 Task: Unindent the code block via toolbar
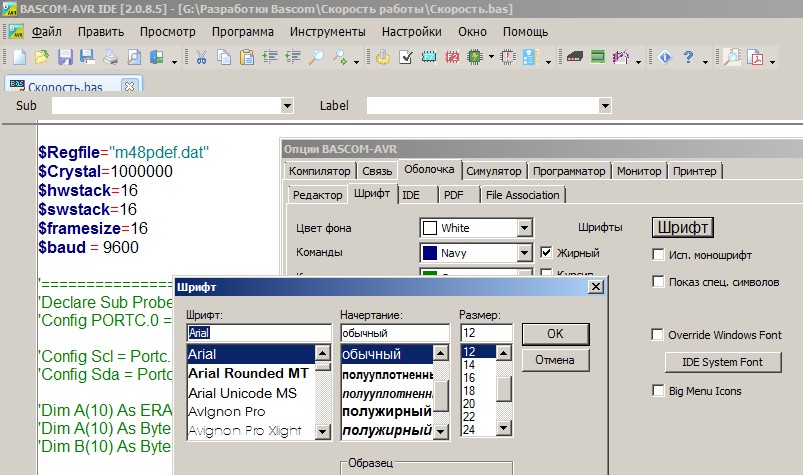pyautogui.click(x=293, y=57)
